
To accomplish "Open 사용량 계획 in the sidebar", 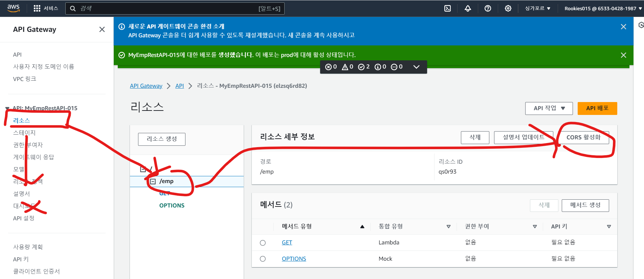I will [x=28, y=247].
